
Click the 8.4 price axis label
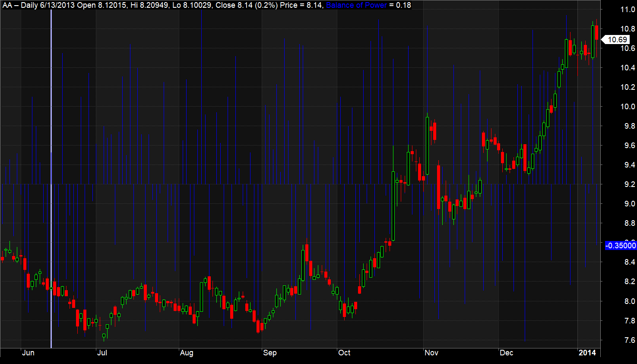(x=630, y=262)
